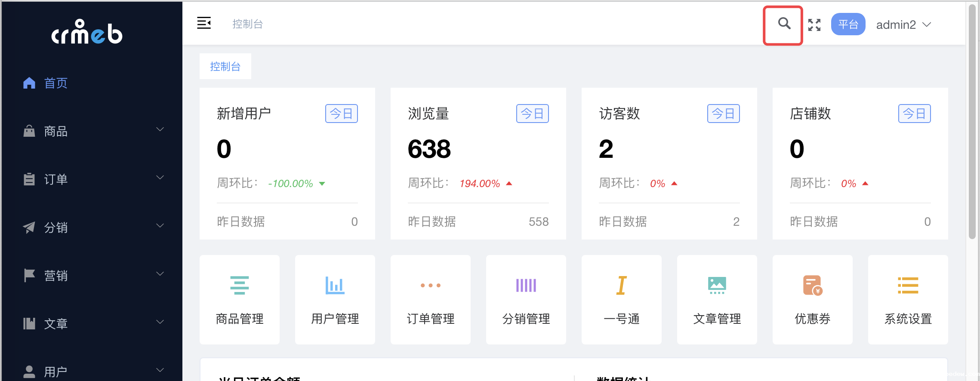Image resolution: width=980 pixels, height=381 pixels.
Task: Open the 优惠券 shortcut card
Action: pos(813,299)
